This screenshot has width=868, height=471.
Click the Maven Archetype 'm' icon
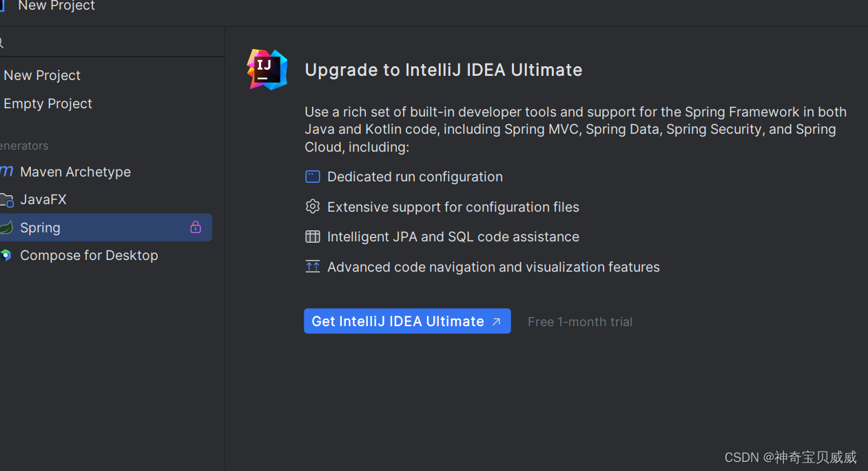pos(6,172)
